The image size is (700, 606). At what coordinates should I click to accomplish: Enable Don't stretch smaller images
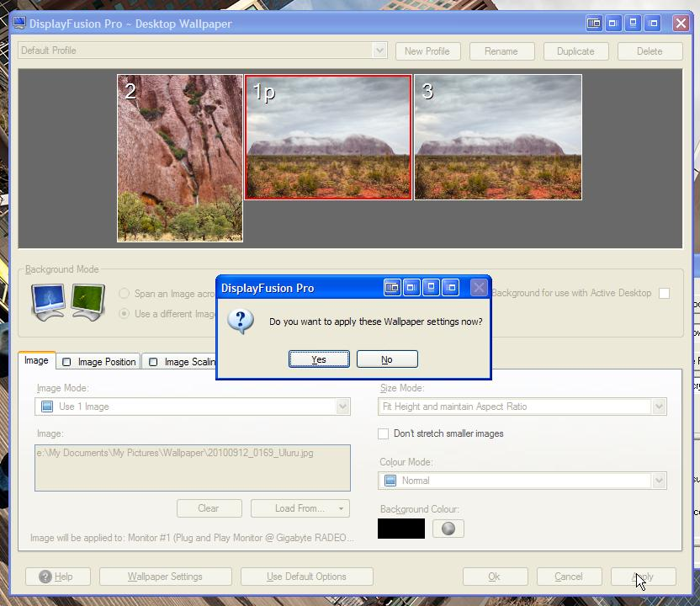pyautogui.click(x=384, y=433)
